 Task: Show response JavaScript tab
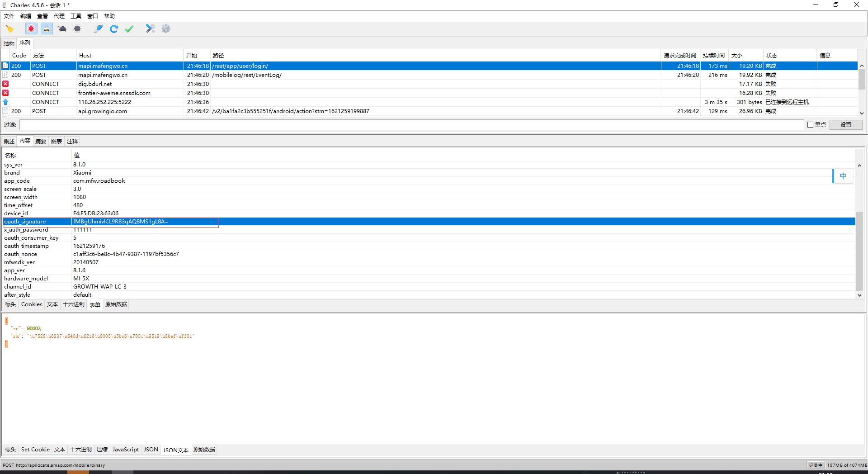pos(126,450)
